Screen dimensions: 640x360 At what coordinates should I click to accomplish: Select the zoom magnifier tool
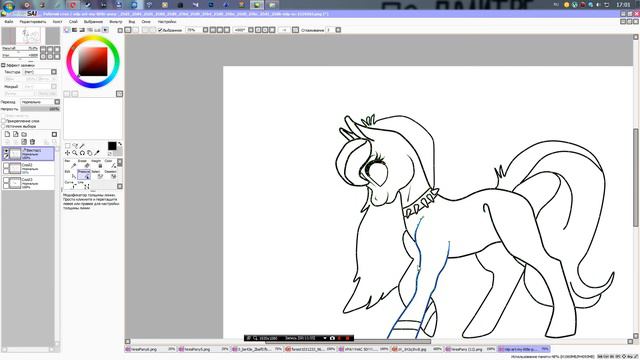coord(75,153)
